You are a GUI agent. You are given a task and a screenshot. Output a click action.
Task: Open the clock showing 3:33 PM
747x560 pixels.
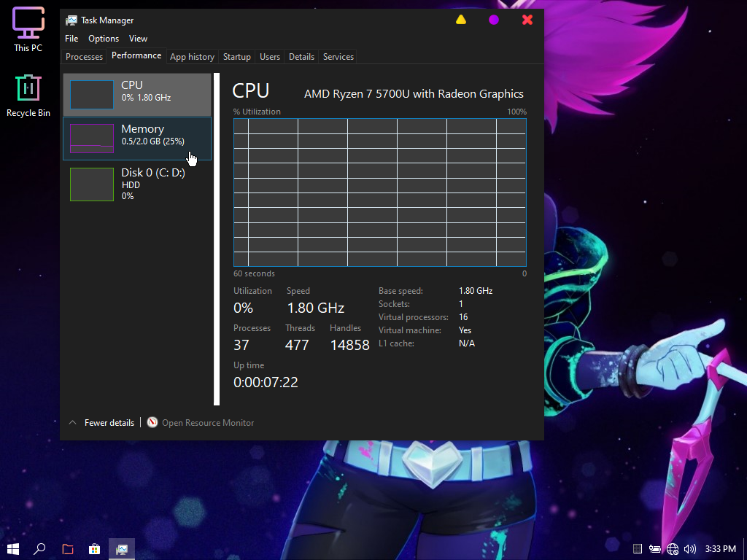tap(720, 549)
